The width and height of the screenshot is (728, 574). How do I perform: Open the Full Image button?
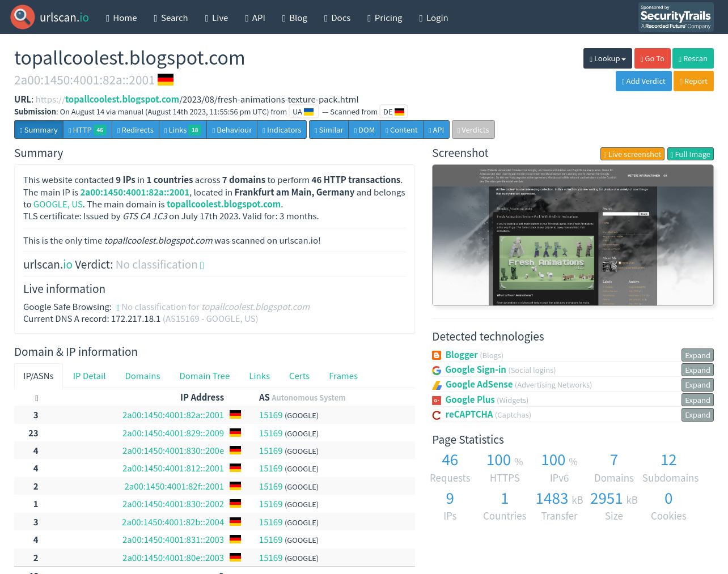690,154
